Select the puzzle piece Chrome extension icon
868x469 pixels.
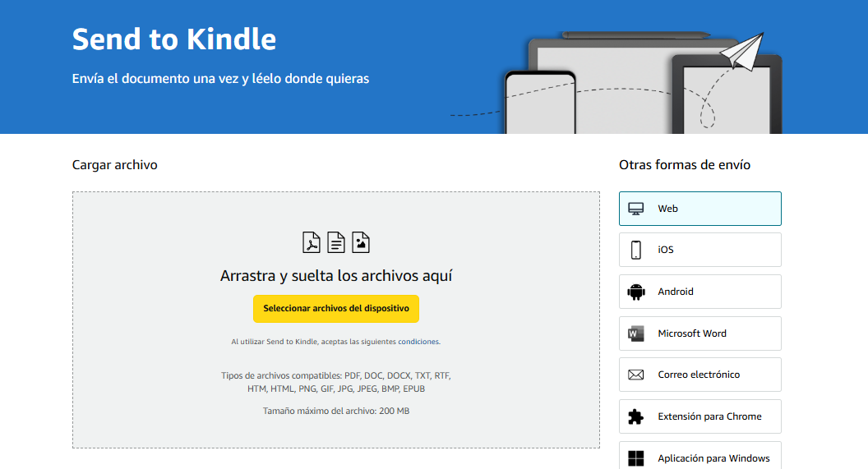pos(636,416)
